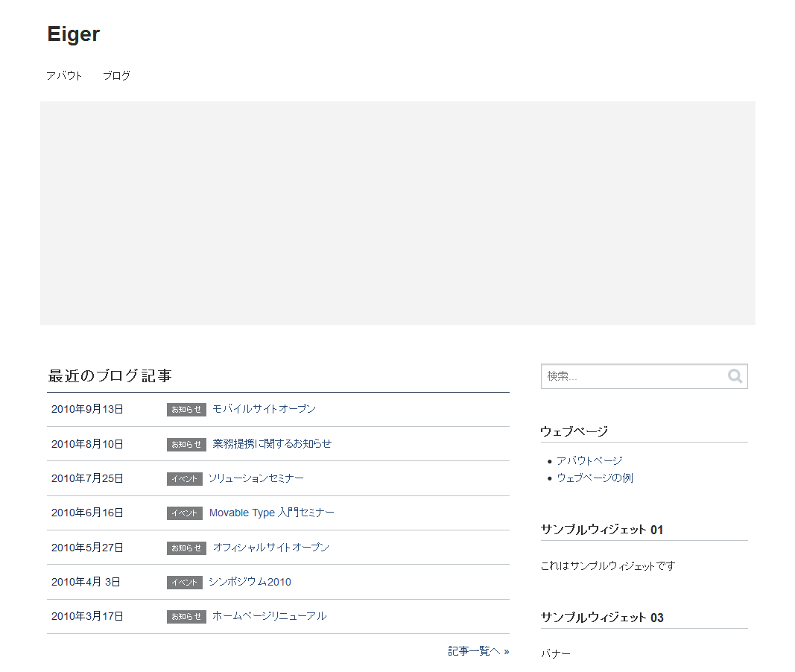The width and height of the screenshot is (795, 672).
Task: Open the 業務提携に関するお知らせ article
Action: pos(272,443)
